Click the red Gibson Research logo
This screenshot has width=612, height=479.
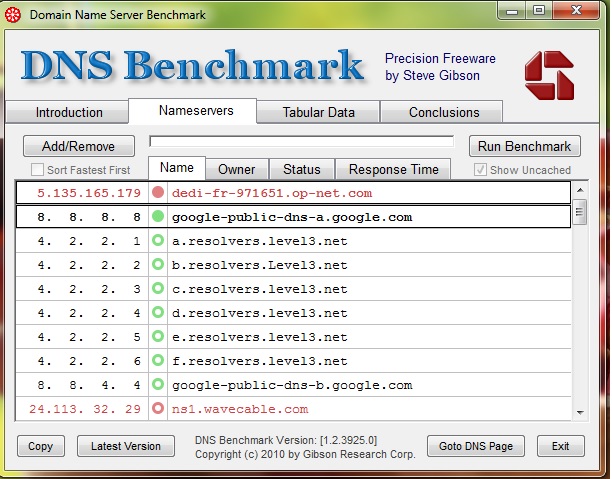549,75
